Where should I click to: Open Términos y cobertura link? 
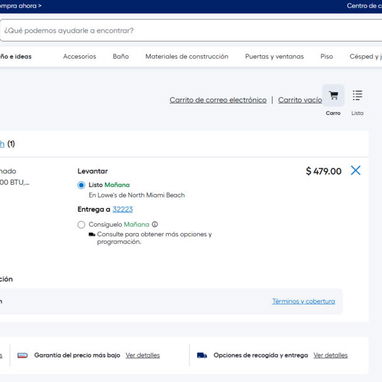point(304,301)
